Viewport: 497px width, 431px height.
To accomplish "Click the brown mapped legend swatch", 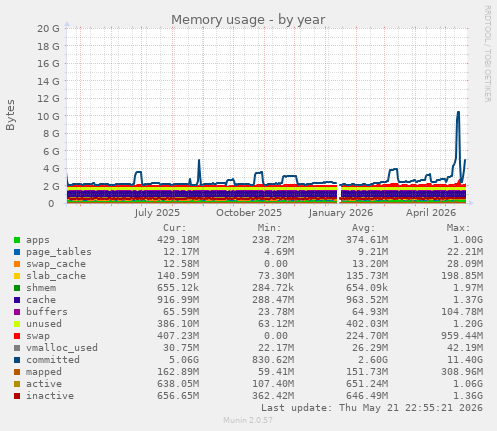I will pos(17,372).
